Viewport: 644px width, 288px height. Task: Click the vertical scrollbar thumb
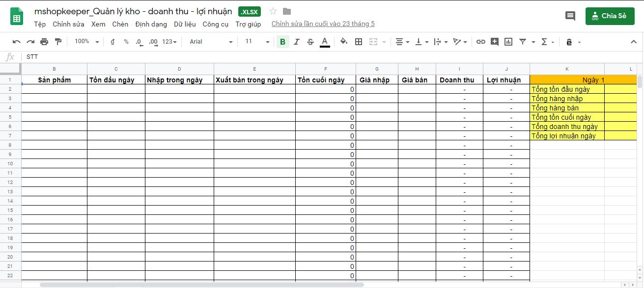pyautogui.click(x=640, y=81)
